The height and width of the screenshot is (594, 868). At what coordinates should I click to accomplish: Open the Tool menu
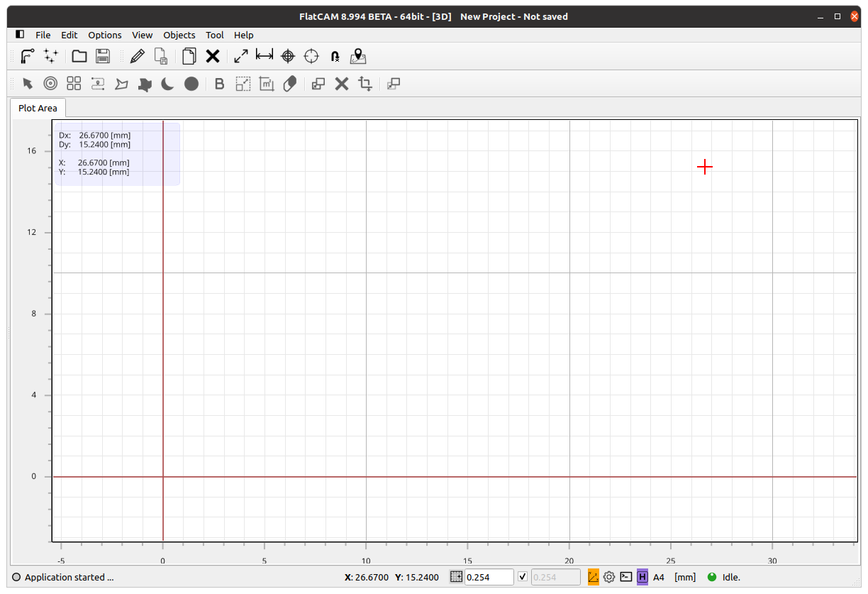[x=215, y=35]
